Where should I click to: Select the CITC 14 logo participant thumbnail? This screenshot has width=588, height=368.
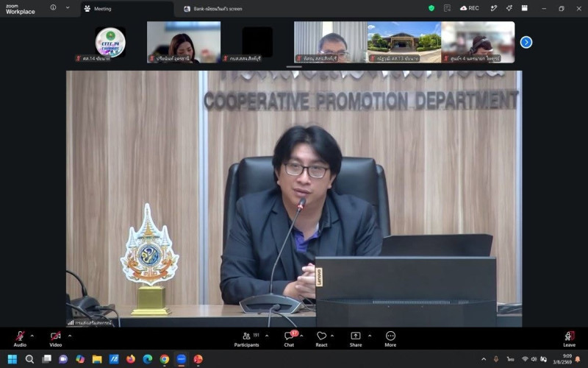110,42
